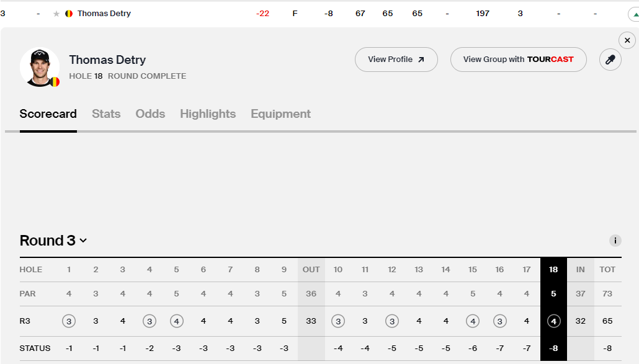Click the pin icon button
The height and width of the screenshot is (364, 639).
(x=610, y=60)
